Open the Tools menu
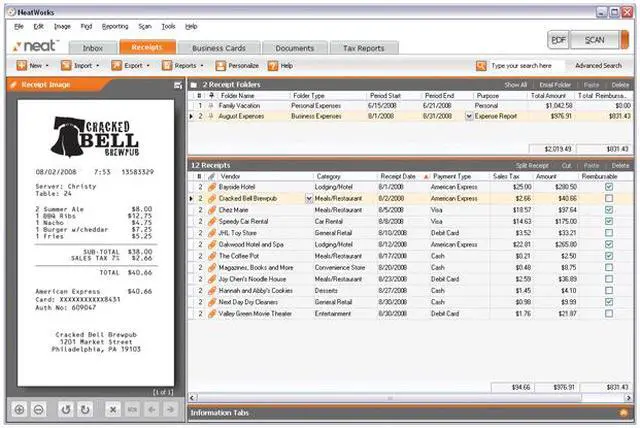The width and height of the screenshot is (640, 428). [168, 27]
